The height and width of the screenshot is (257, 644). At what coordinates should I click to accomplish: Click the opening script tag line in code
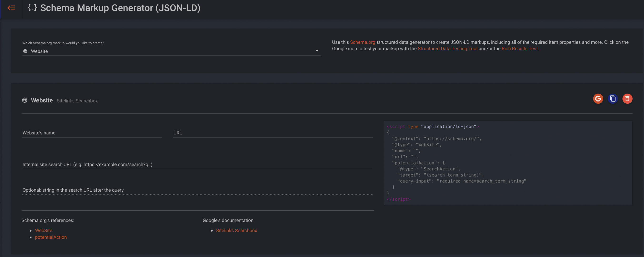point(432,127)
